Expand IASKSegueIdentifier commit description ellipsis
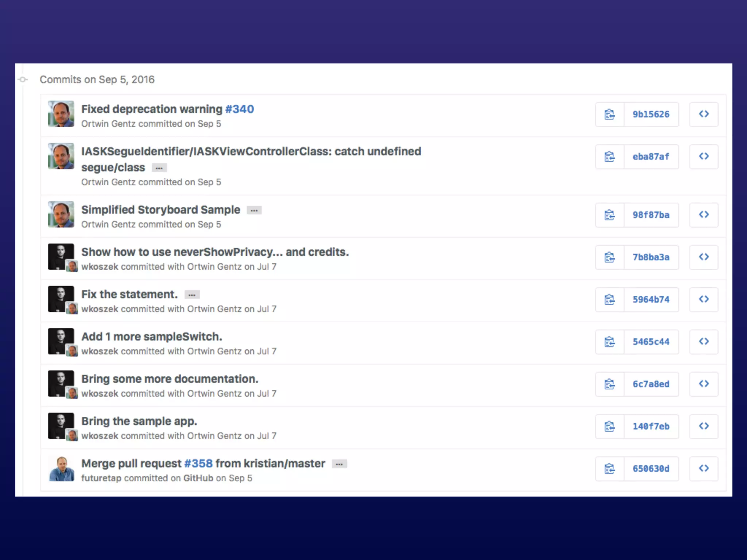The image size is (747, 560). coord(159,168)
